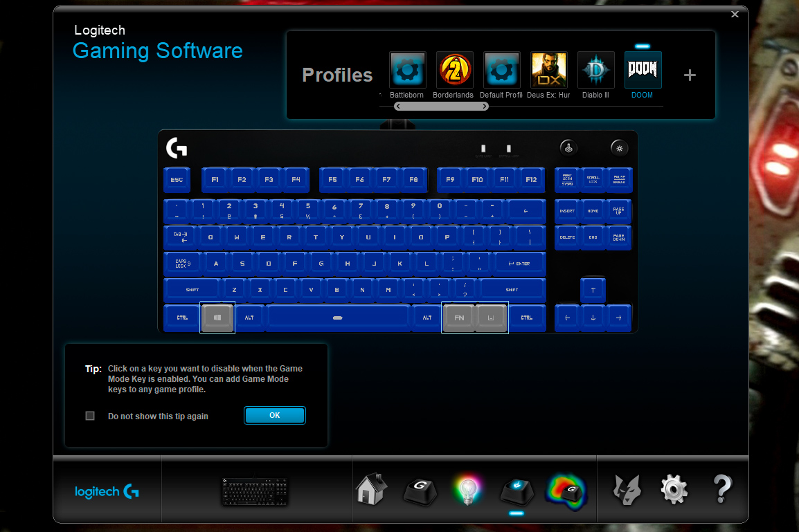The height and width of the screenshot is (532, 799).
Task: Click the Home key
Action: click(x=593, y=211)
